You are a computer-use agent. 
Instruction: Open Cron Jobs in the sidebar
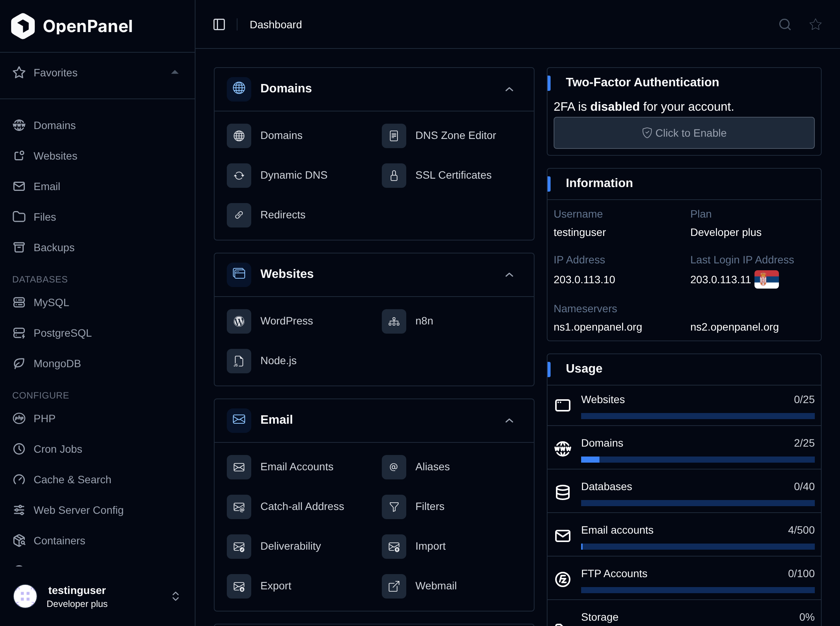coord(97,449)
